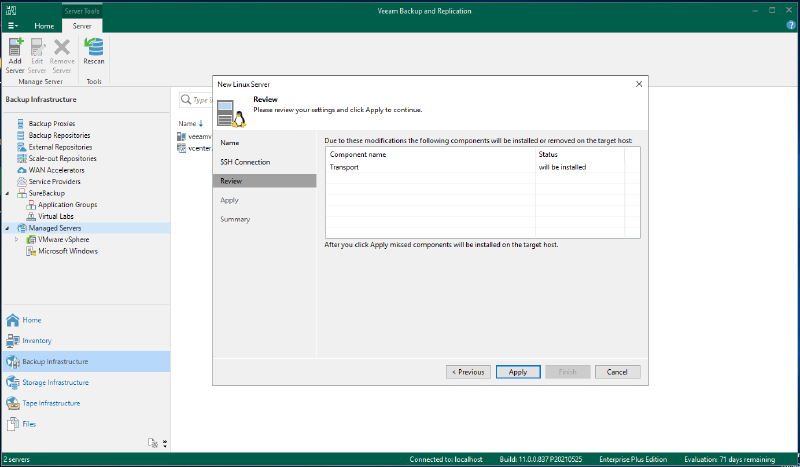Click the Component name column header
The image size is (800, 467).
pyautogui.click(x=358, y=154)
